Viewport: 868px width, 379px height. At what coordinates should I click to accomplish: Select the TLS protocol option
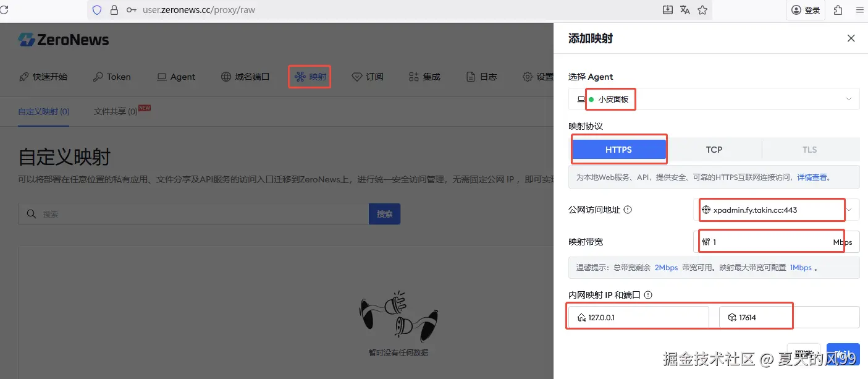[x=810, y=150]
